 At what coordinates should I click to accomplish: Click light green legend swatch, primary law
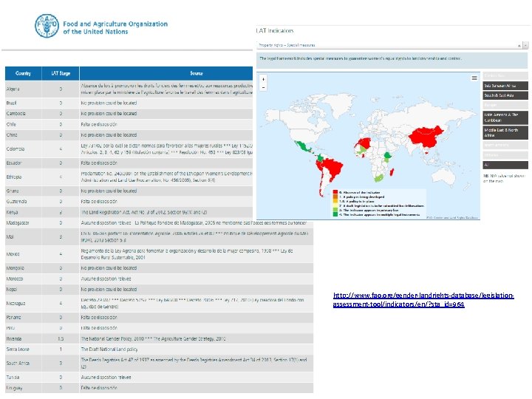coord(335,210)
